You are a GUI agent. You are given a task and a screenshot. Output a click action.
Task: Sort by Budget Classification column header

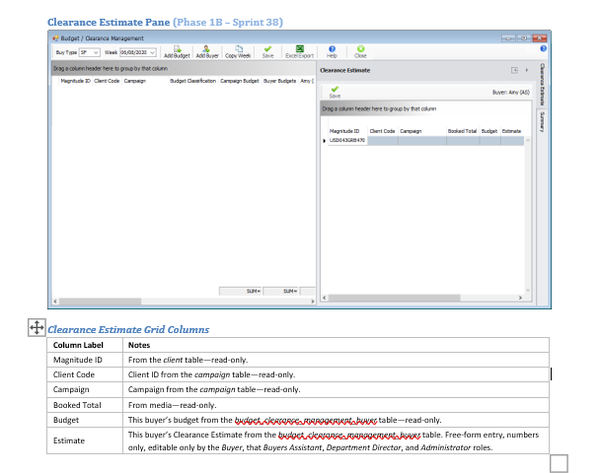pyautogui.click(x=192, y=80)
